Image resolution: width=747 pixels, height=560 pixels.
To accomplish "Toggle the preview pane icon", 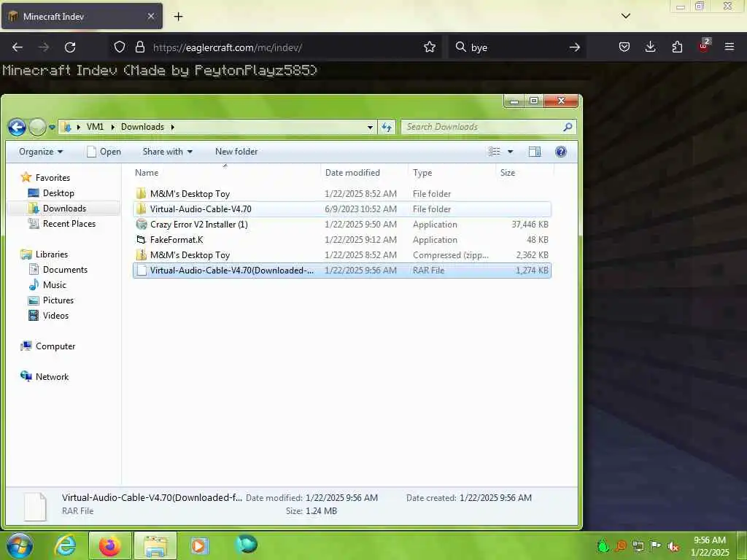I will click(x=535, y=152).
